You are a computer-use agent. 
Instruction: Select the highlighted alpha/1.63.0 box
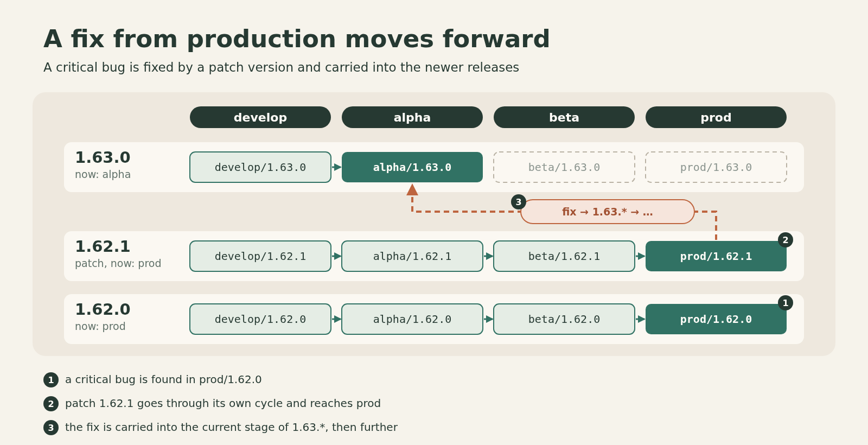click(x=412, y=167)
